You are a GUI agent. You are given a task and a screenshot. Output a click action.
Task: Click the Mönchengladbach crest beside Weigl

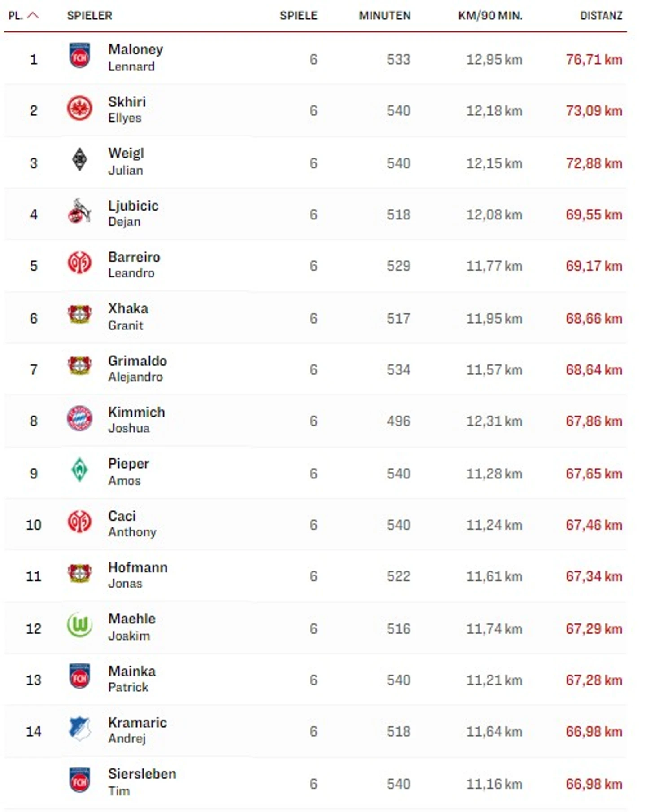79,160
